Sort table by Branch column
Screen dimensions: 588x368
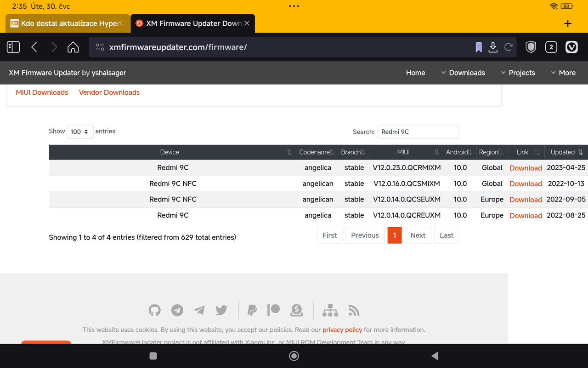coord(353,152)
